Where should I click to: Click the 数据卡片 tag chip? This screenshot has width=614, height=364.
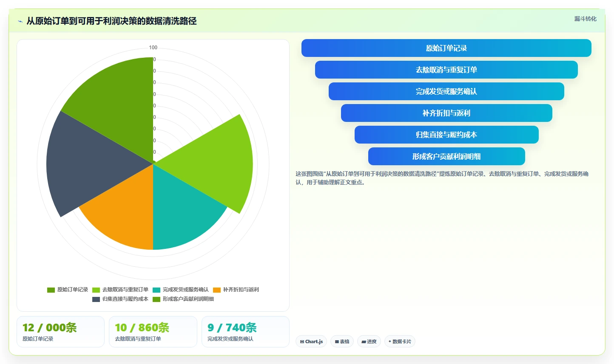coord(400,341)
